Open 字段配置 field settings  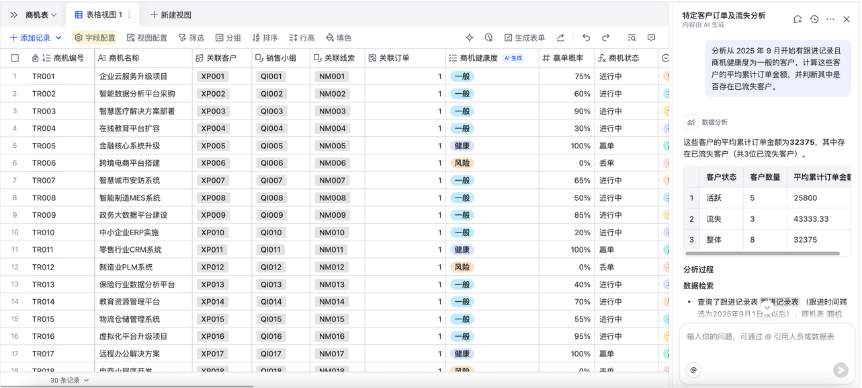tap(95, 38)
